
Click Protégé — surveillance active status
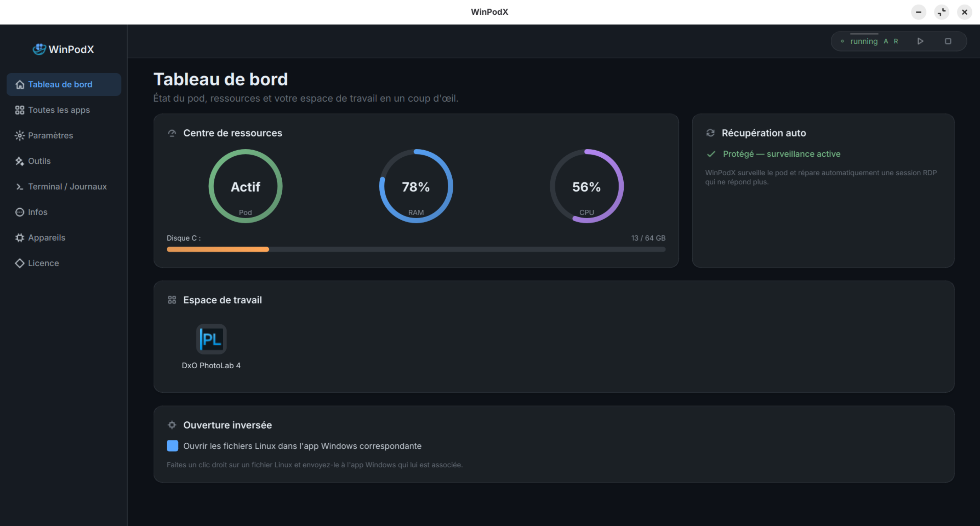(782, 154)
